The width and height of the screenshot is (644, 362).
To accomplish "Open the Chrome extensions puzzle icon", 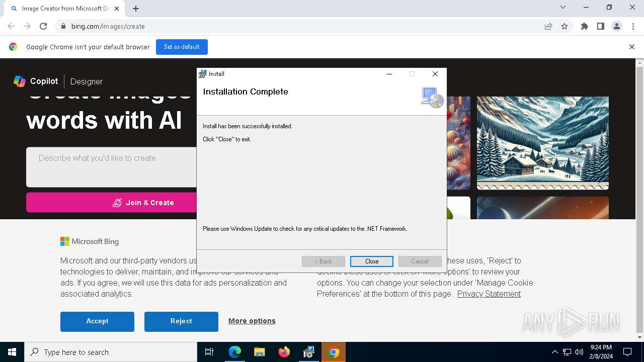I will point(585,26).
